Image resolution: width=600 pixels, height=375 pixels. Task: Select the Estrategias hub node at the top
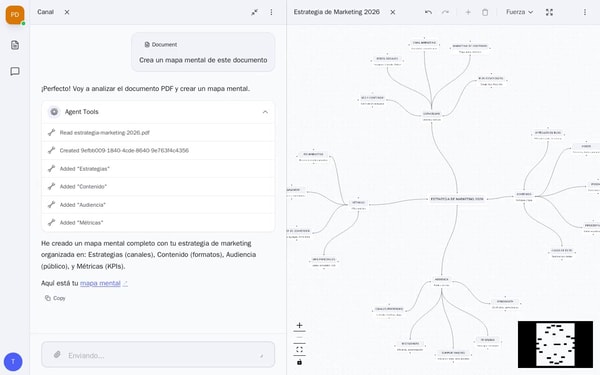[432, 116]
